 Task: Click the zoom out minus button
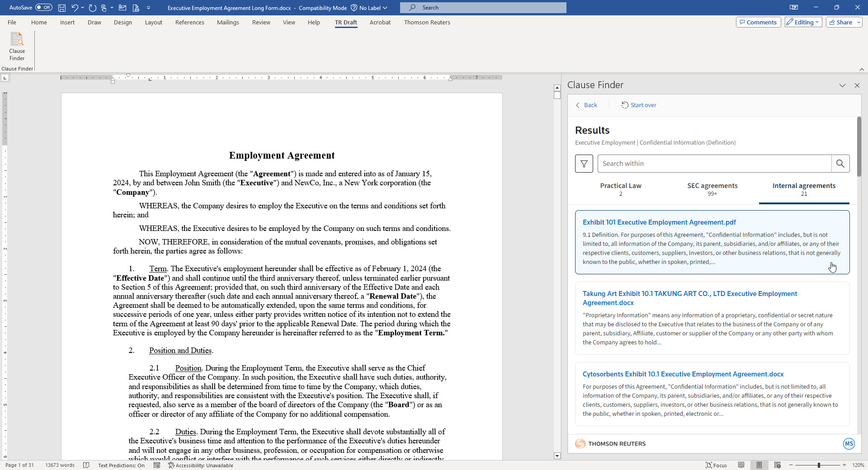(791, 465)
